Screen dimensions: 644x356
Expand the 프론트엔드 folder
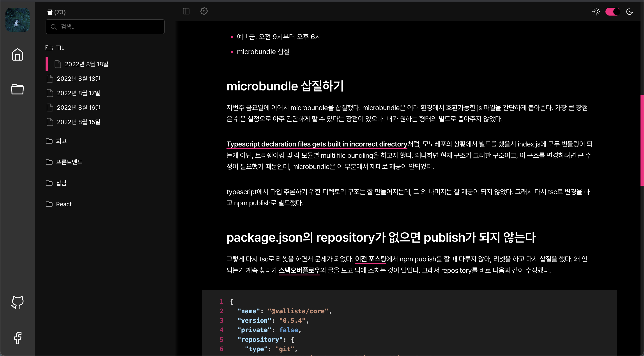(69, 162)
